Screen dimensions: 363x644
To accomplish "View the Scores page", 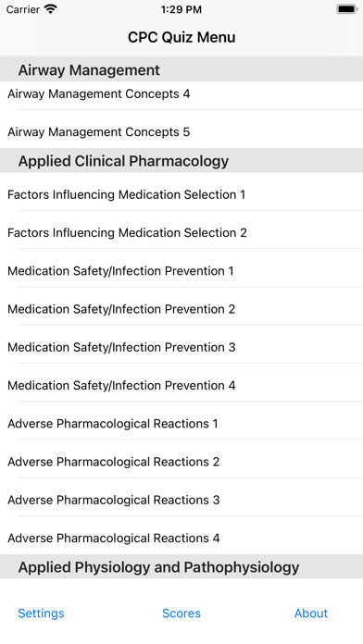I will [181, 613].
